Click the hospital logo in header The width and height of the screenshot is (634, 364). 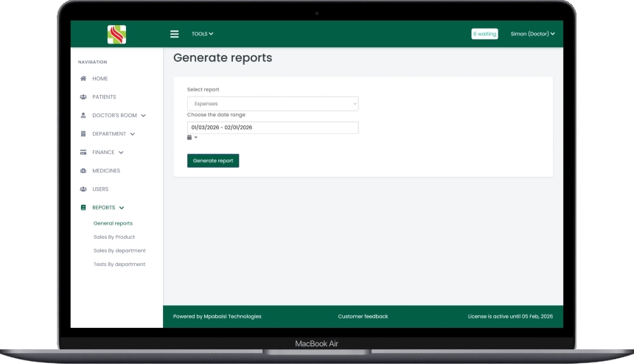116,34
